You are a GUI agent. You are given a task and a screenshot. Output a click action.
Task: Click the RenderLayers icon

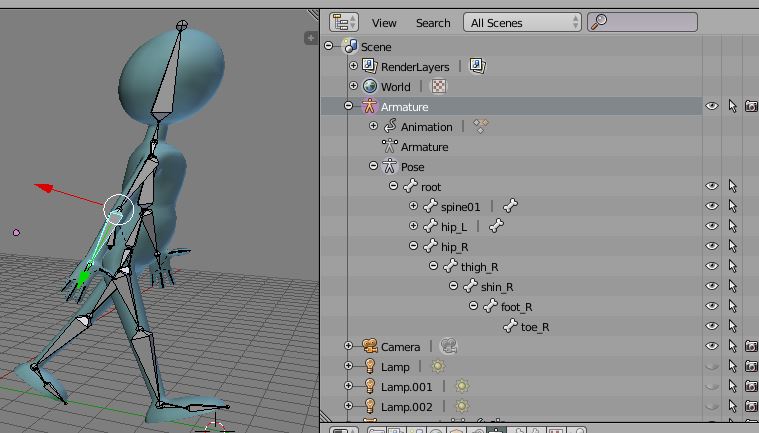coord(370,66)
